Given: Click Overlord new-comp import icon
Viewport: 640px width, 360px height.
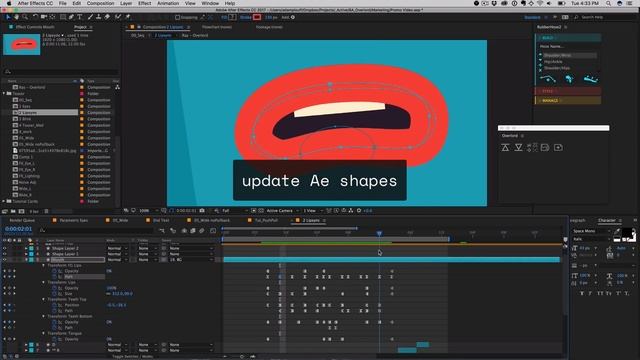Looking at the screenshot, I should click(x=558, y=147).
